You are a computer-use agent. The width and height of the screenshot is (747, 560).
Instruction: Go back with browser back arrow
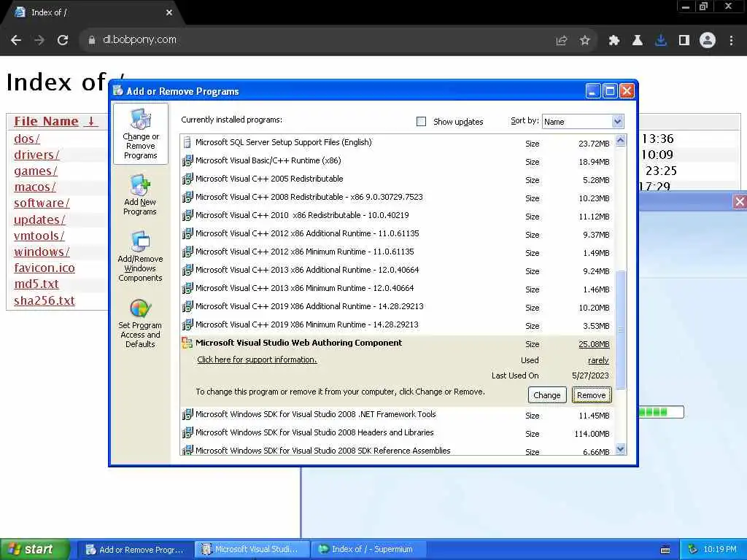[x=16, y=40]
